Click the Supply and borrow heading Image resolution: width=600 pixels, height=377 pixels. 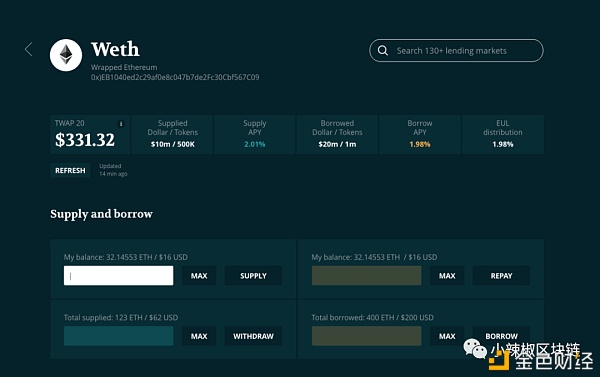pyautogui.click(x=101, y=214)
